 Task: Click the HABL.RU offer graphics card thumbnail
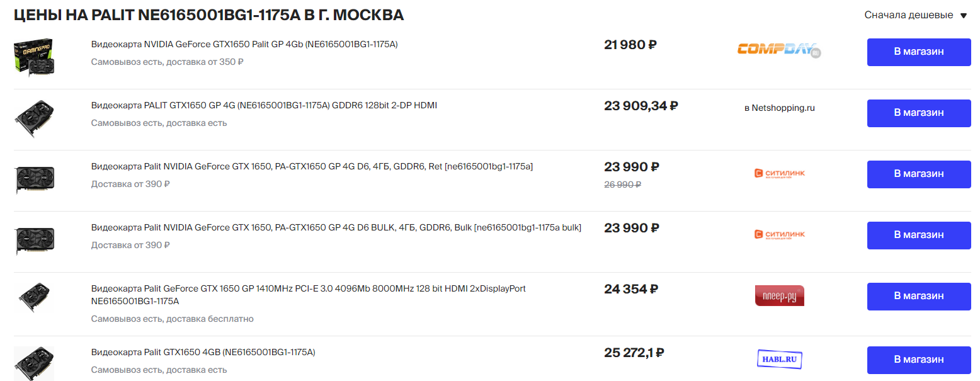click(34, 363)
